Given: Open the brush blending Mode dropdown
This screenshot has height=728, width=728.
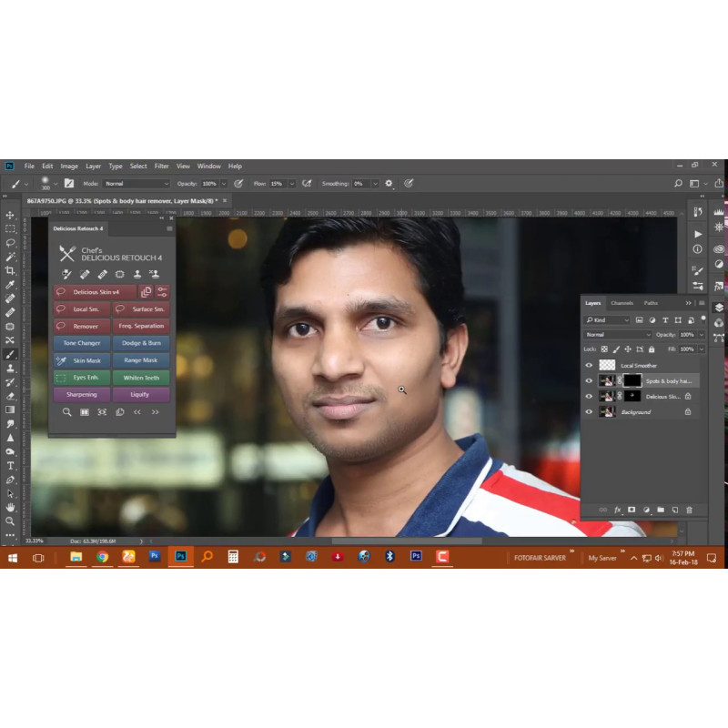Looking at the screenshot, I should (x=136, y=184).
